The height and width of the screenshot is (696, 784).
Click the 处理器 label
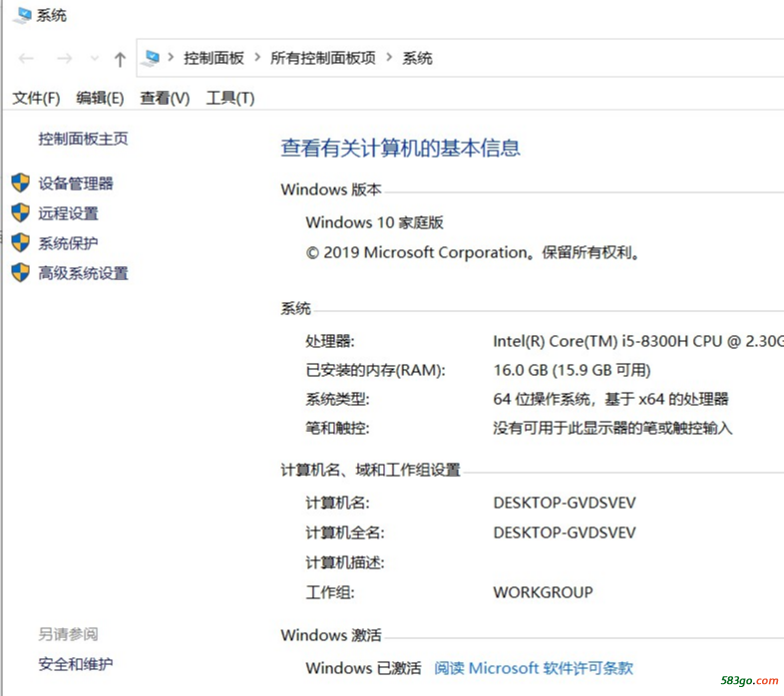(330, 341)
